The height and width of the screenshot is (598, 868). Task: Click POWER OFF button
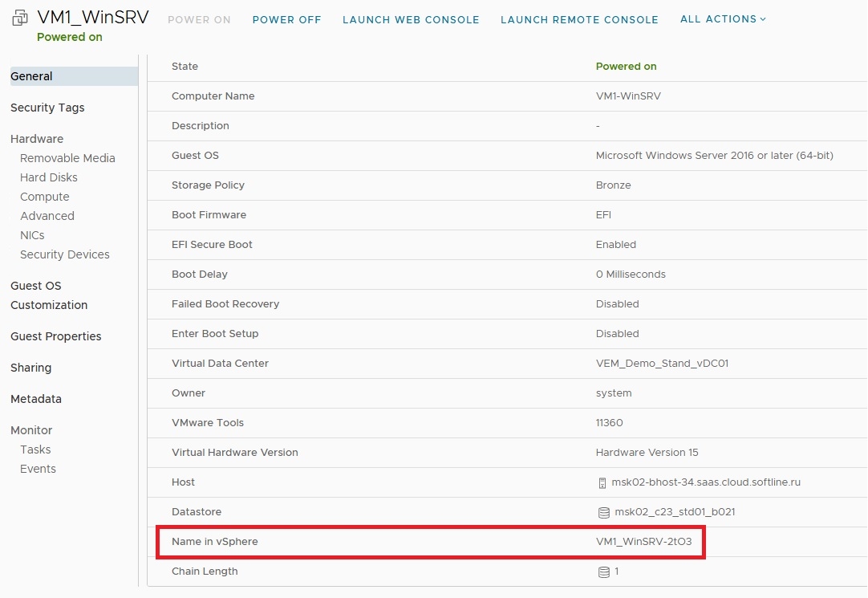(x=286, y=19)
